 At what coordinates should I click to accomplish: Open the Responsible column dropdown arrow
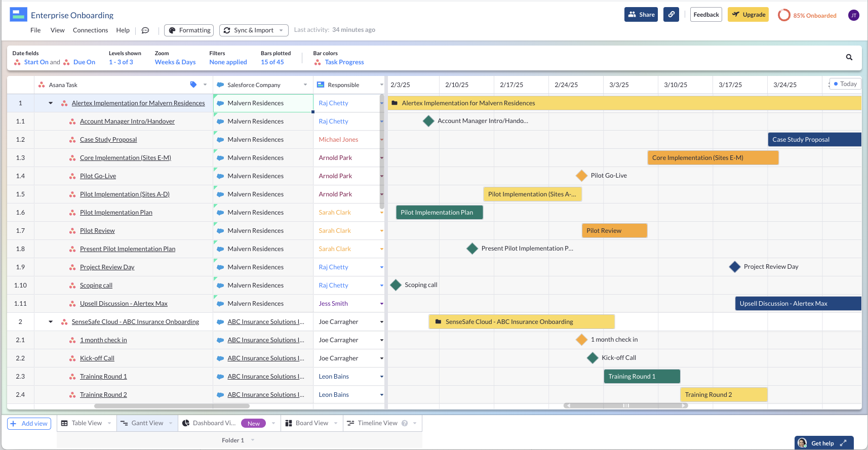pos(381,85)
